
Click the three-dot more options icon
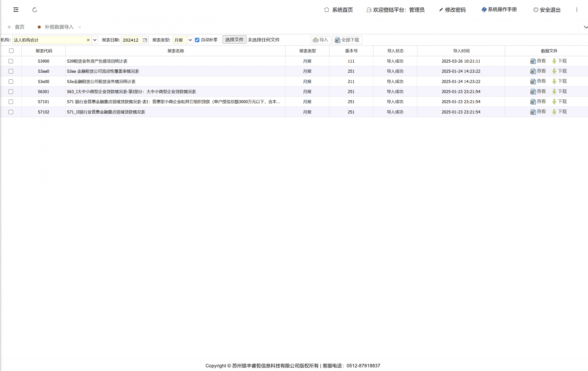click(577, 10)
